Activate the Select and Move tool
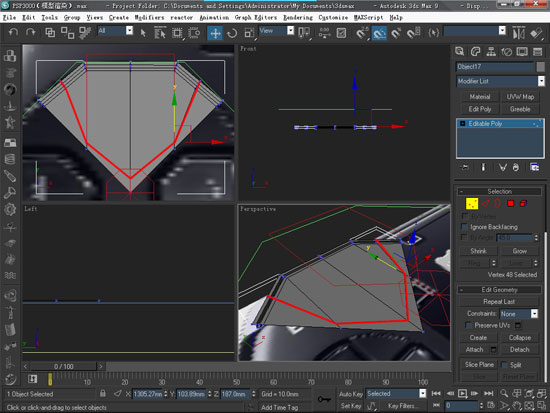Screen dimensions: 550x413 pyautogui.click(x=215, y=33)
